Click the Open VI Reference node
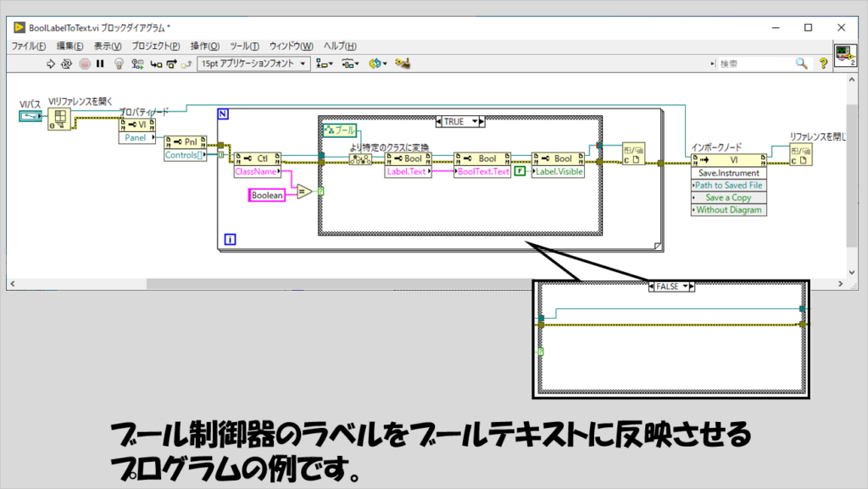This screenshot has width=868, height=489. point(60,119)
